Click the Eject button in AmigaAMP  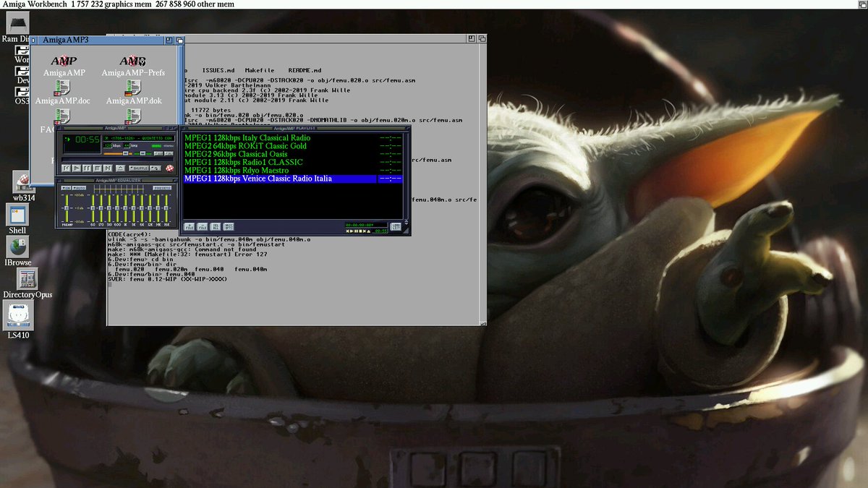pos(120,168)
